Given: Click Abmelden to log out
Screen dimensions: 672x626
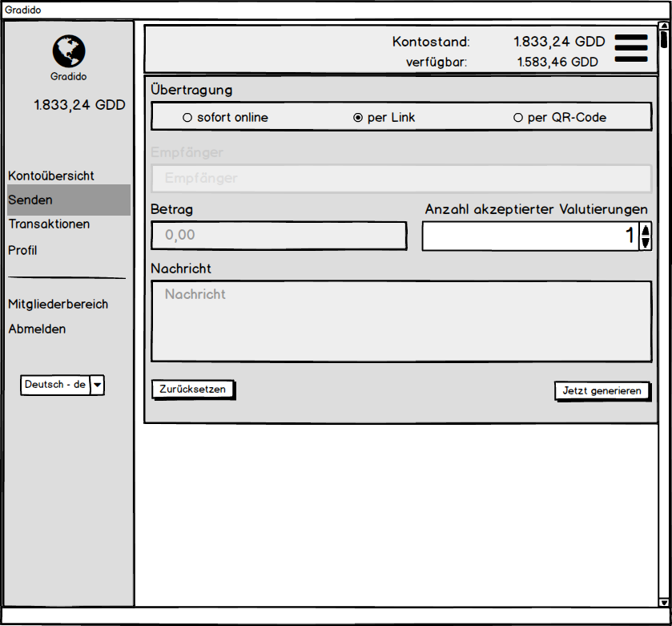Looking at the screenshot, I should pos(36,329).
